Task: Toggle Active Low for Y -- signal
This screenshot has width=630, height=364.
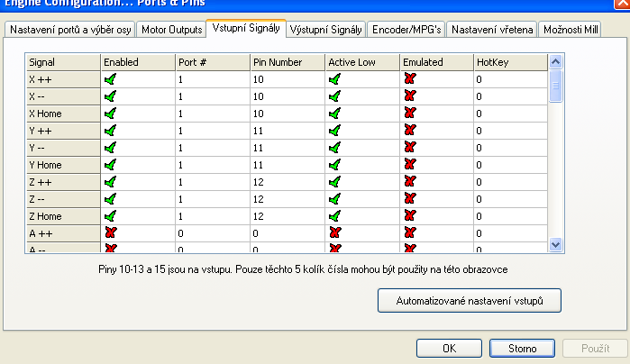Action: point(335,147)
